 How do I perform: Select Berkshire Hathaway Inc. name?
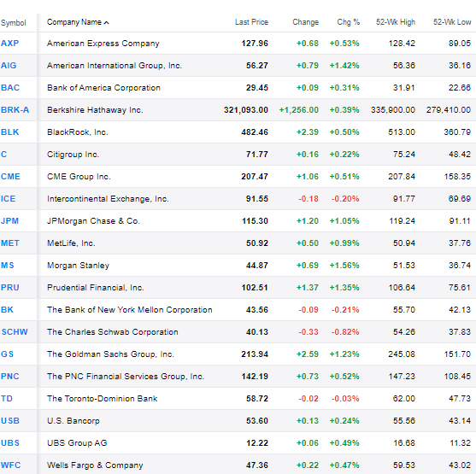(95, 109)
